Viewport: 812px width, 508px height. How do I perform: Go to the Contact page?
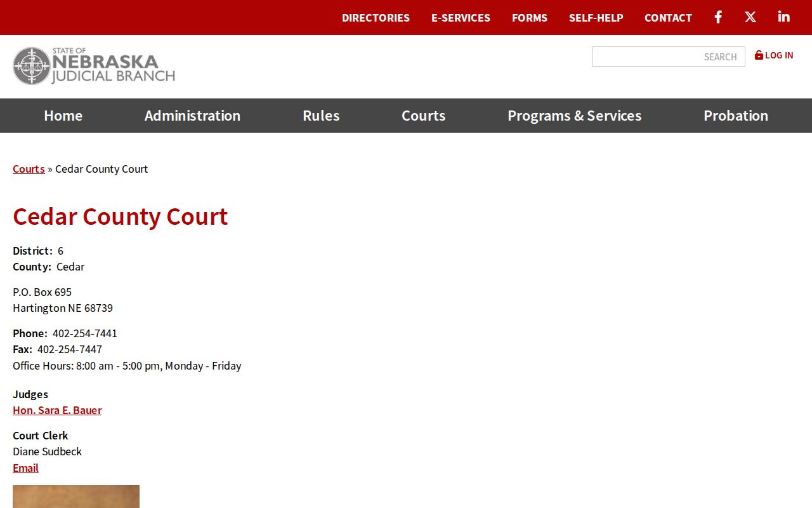point(668,18)
